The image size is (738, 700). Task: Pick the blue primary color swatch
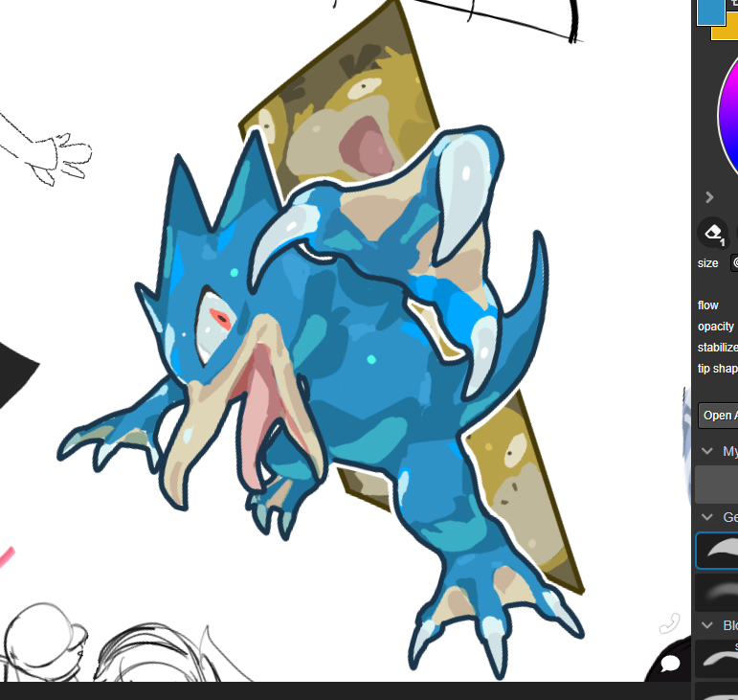pos(710,11)
